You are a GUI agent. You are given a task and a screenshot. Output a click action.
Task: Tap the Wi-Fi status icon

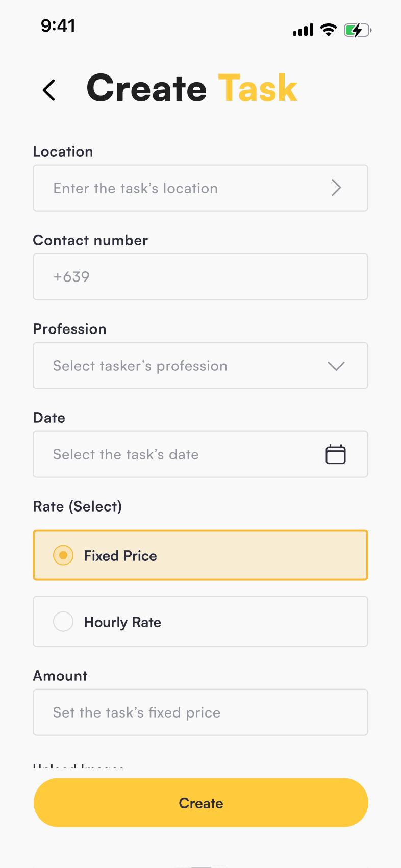point(329,30)
